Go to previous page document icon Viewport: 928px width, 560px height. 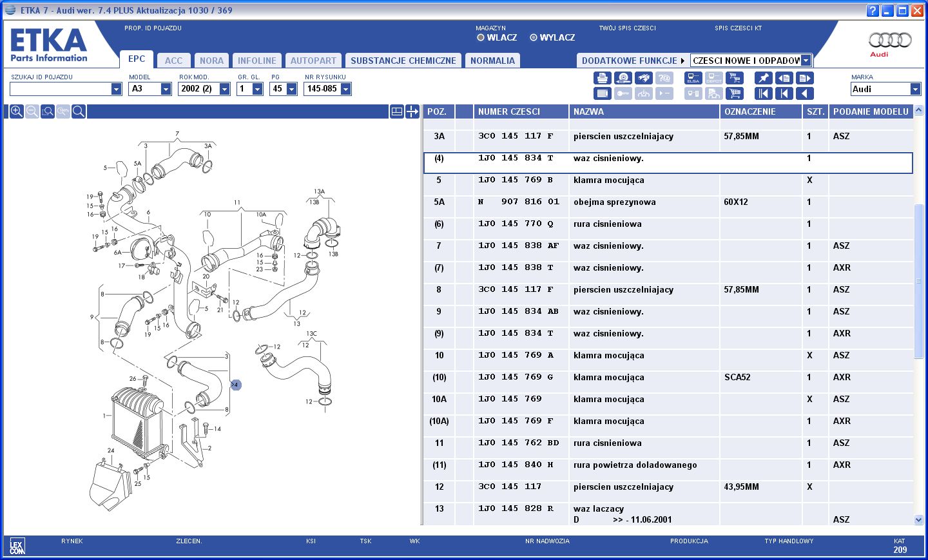[x=784, y=78]
